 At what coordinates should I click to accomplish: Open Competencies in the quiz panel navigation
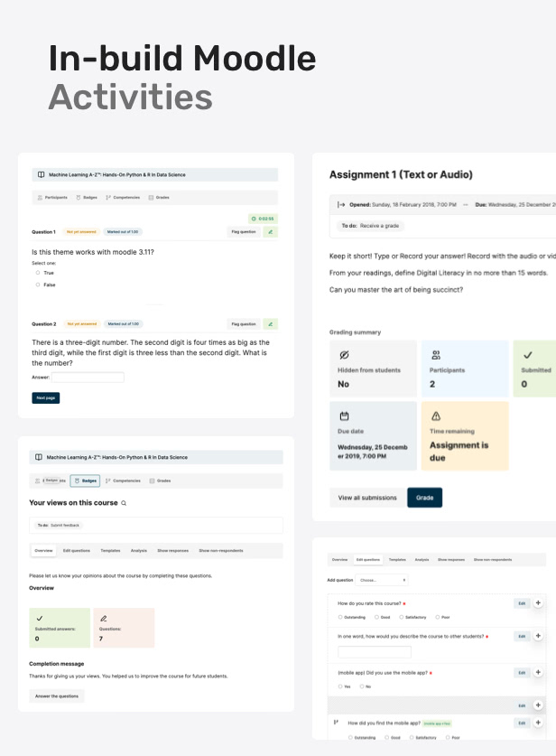[123, 198]
